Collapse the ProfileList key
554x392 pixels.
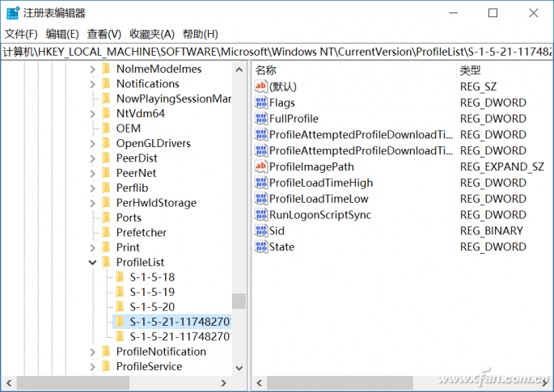tap(92, 263)
